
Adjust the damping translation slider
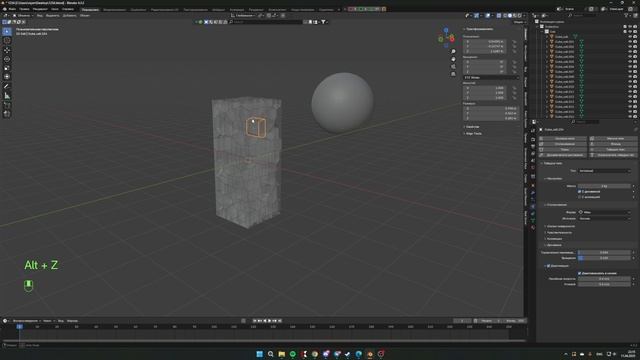coord(604,253)
